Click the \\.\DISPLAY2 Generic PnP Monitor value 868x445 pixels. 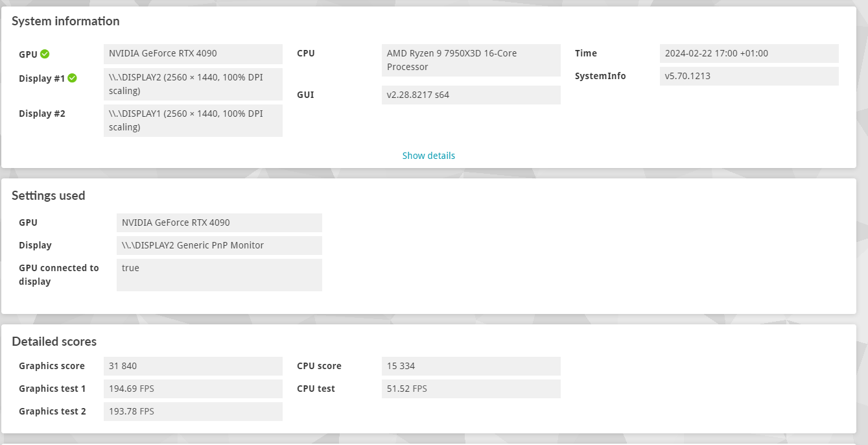219,245
